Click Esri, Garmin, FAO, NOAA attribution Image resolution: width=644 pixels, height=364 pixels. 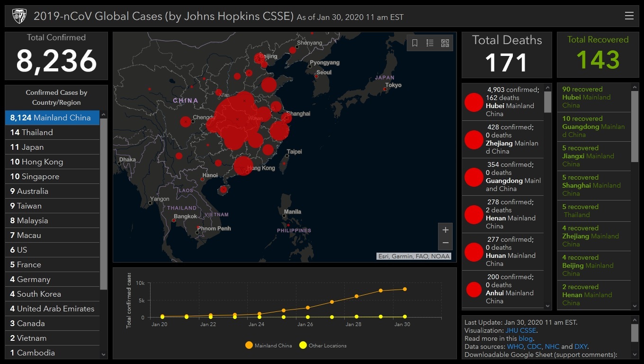[414, 256]
